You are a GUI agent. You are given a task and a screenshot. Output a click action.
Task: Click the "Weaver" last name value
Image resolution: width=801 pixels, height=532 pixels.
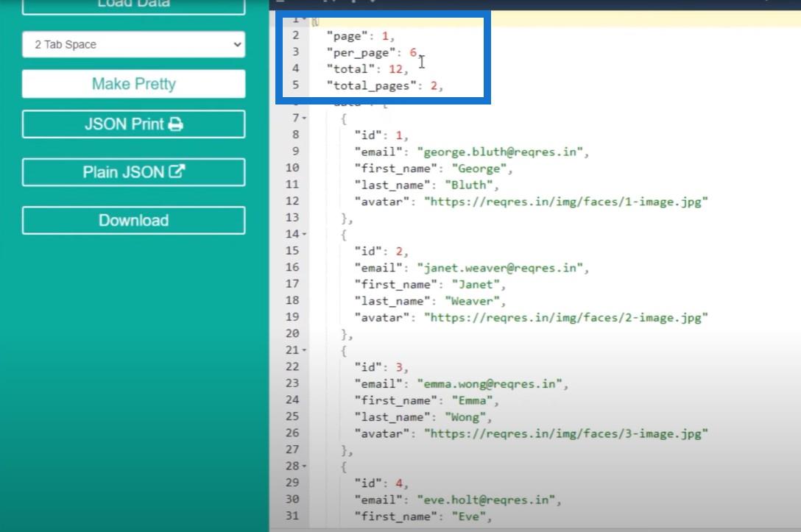472,301
